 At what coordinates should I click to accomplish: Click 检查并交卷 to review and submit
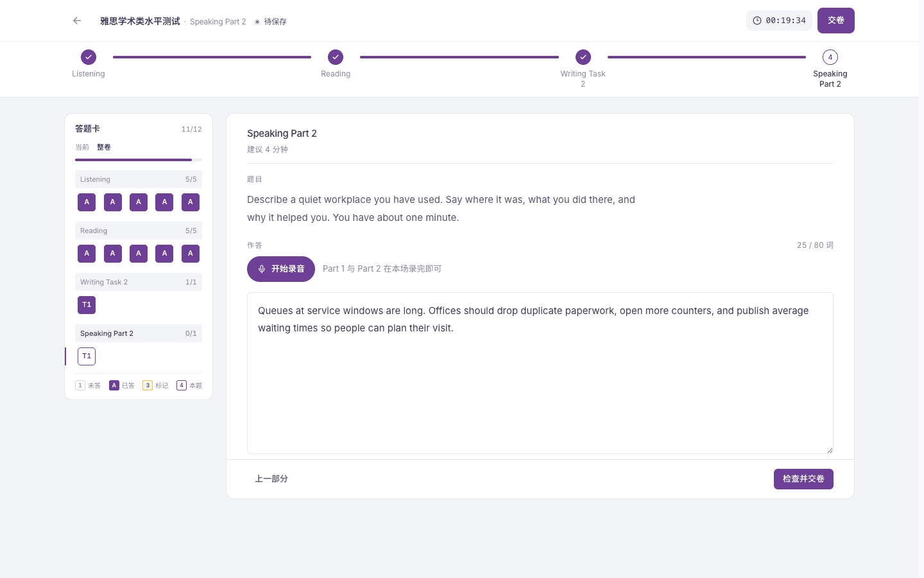(x=803, y=479)
